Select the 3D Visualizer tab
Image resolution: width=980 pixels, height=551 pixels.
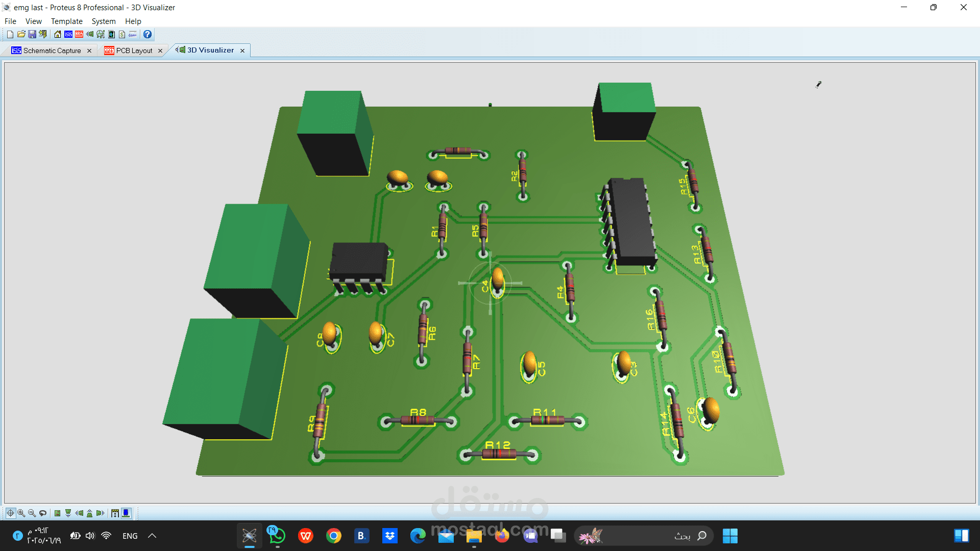tap(210, 50)
